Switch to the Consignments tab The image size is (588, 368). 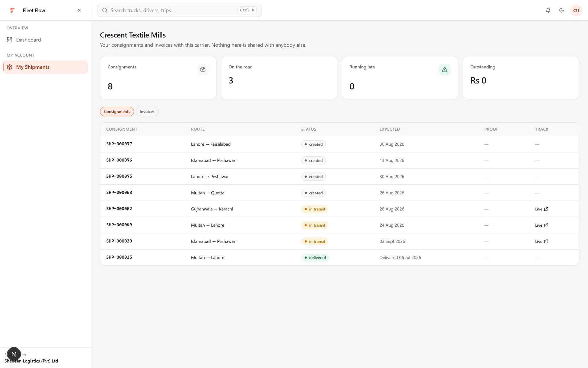pyautogui.click(x=117, y=112)
